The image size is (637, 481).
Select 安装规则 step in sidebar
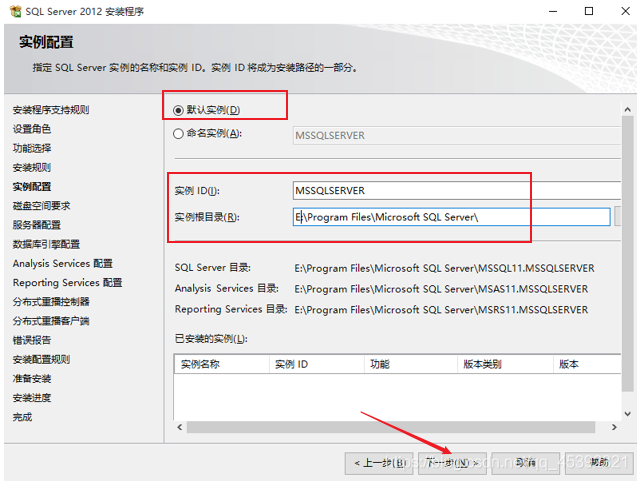(32, 167)
